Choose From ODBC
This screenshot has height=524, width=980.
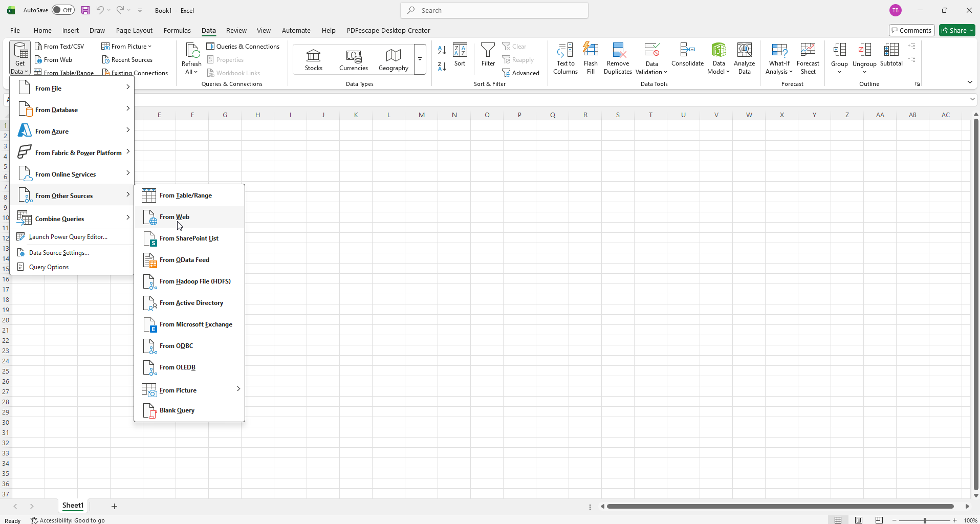coord(189,346)
